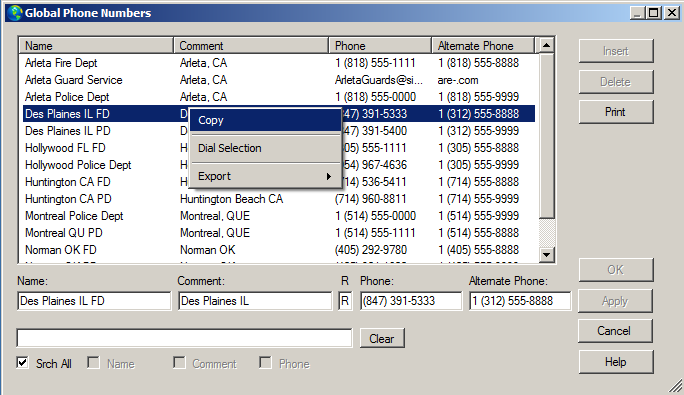Open Help for this dialog
684x395 pixels.
(x=616, y=362)
